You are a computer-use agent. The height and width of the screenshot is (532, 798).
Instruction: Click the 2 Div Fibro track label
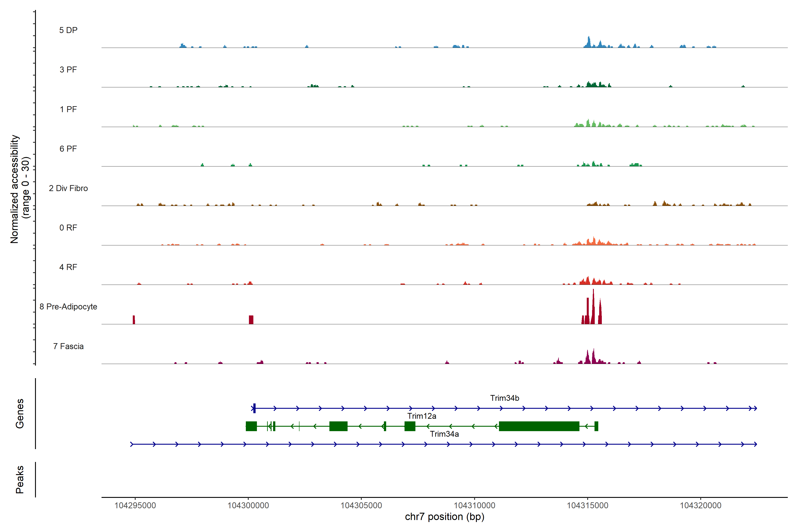click(68, 188)
